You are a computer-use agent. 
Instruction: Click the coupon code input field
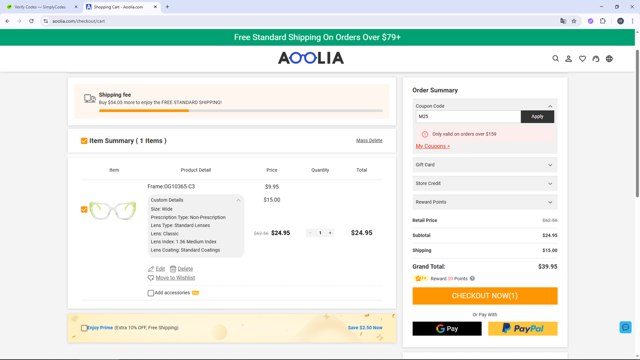pyautogui.click(x=468, y=117)
